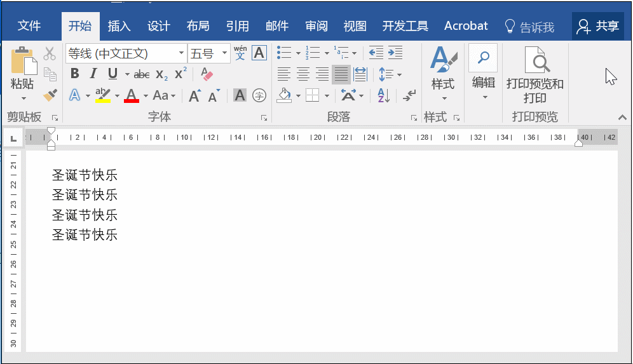633x364 pixels.
Task: Open the 编辑 editing menu
Action: coord(483,73)
